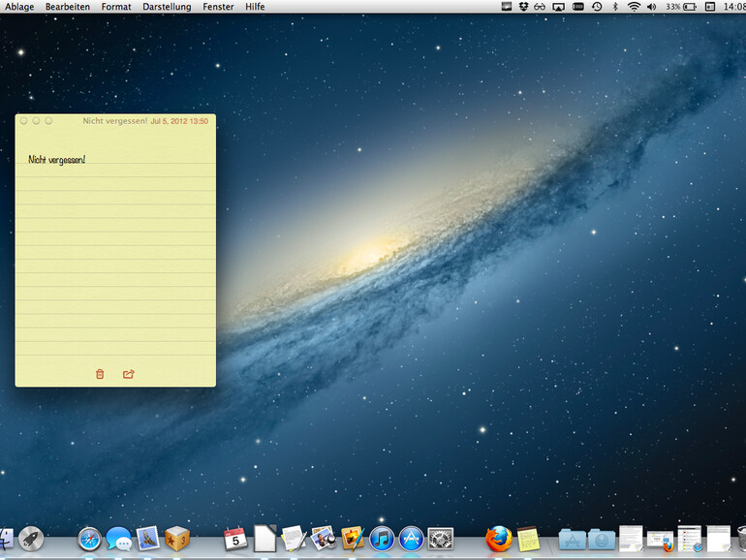Open the App Store from the Dock
Image resolution: width=746 pixels, height=560 pixels.
[411, 539]
